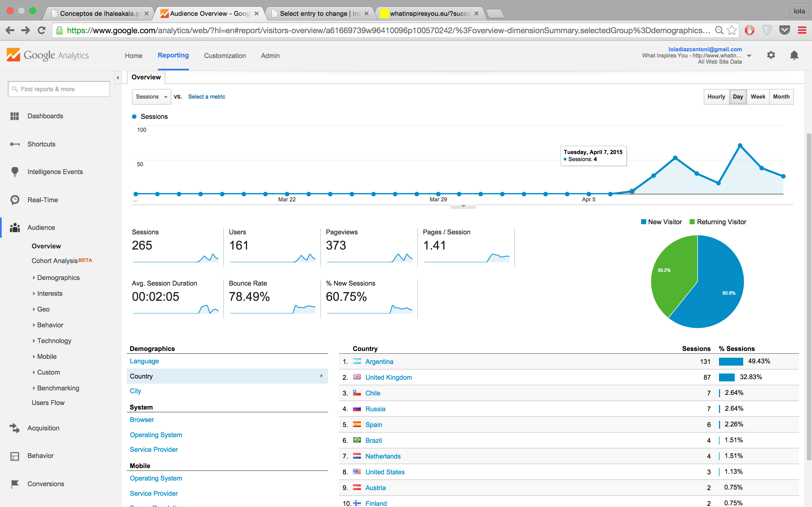Click the Conversions flag icon

point(14,484)
